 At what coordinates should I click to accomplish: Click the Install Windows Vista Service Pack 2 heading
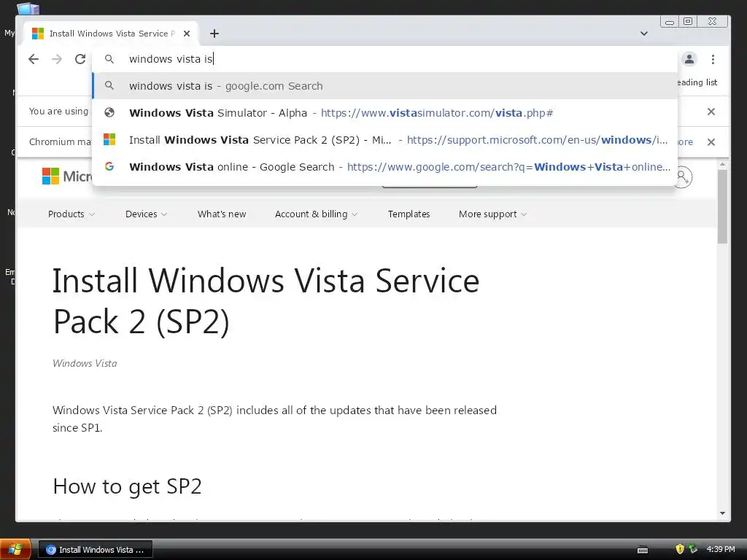266,301
